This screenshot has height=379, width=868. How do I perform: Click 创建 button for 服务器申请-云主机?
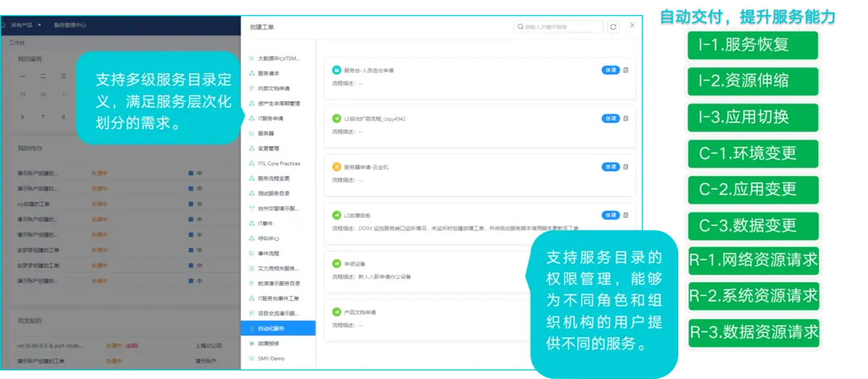pos(610,167)
